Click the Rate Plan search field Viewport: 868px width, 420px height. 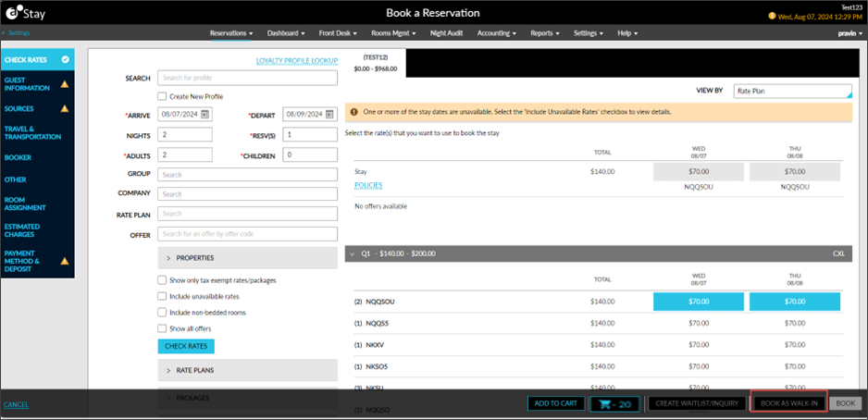[x=247, y=214]
